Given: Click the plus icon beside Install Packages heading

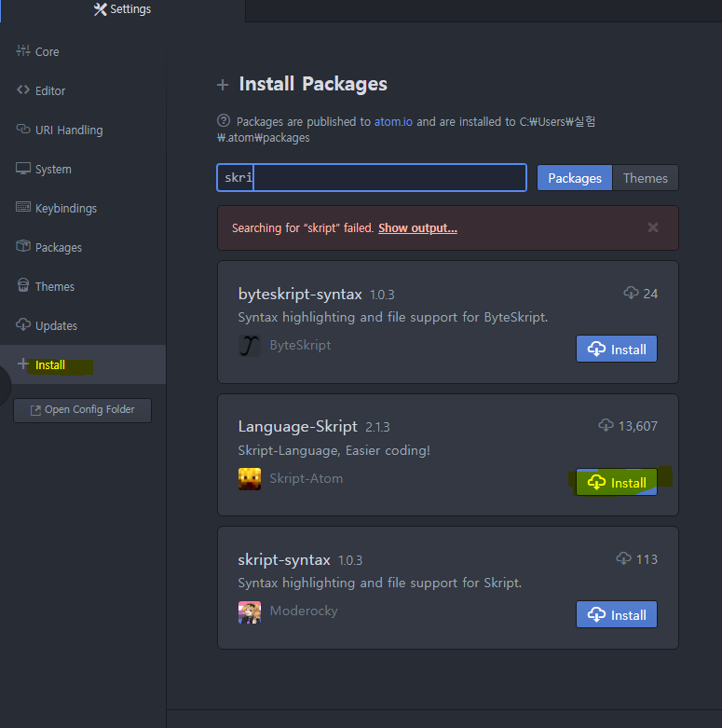Looking at the screenshot, I should [x=223, y=85].
